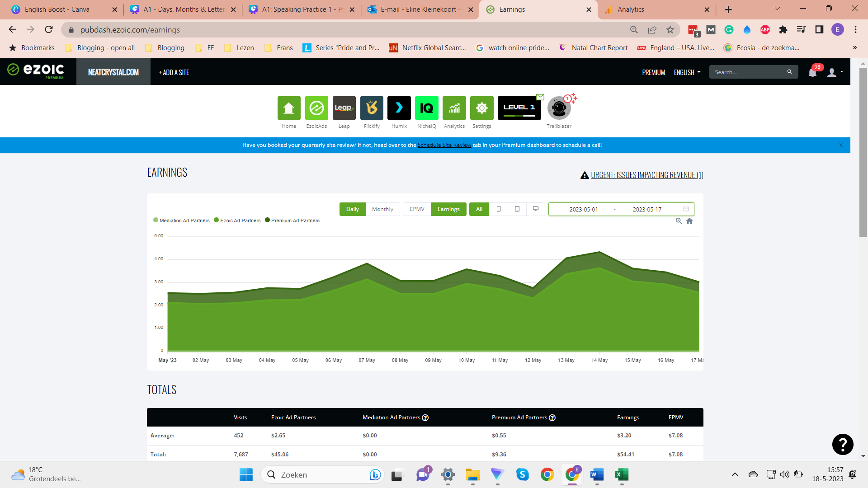This screenshot has width=868, height=488.
Task: Click the + ADD A SITE link
Action: tap(174, 72)
